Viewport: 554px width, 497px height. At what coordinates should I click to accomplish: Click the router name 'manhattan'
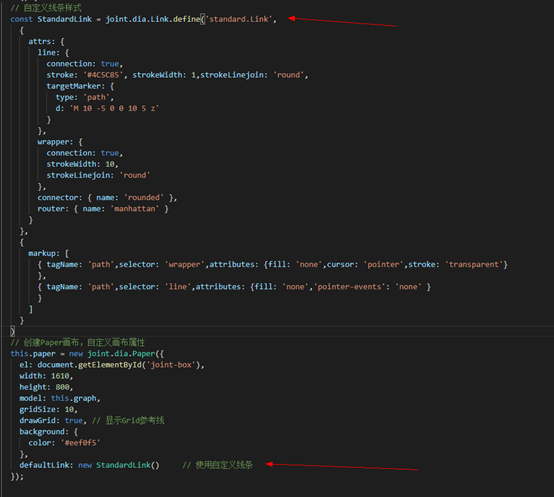[x=135, y=209]
